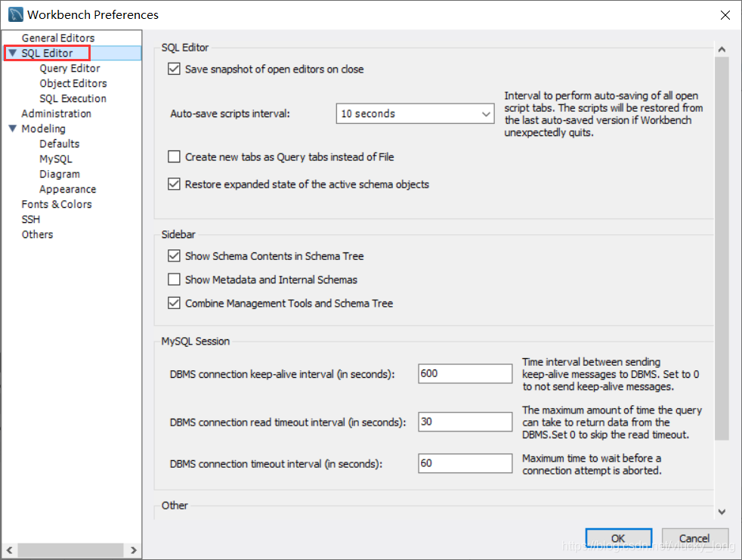Toggle Restore expanded state of schema objects

click(174, 184)
